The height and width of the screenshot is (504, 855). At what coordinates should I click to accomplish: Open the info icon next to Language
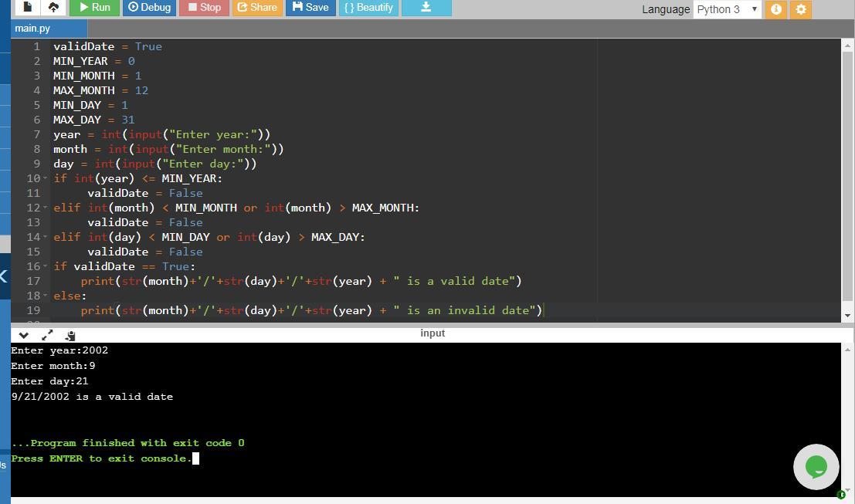click(x=776, y=9)
